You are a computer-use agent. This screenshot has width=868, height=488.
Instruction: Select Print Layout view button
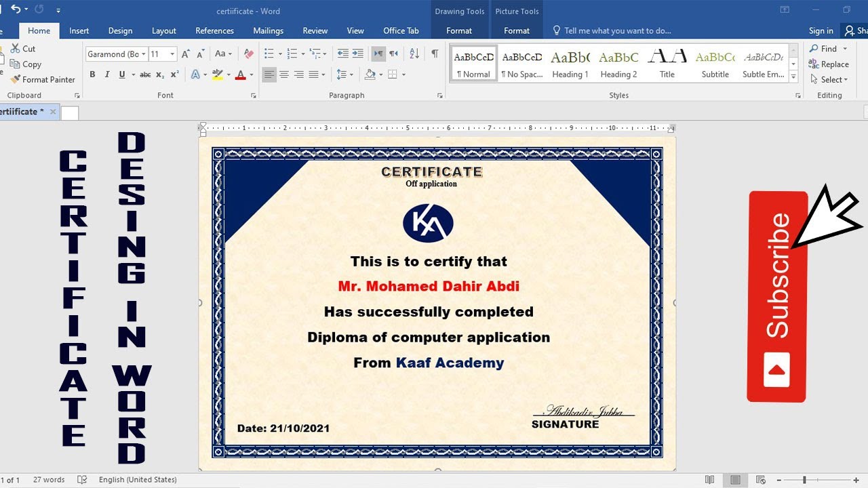coord(735,480)
